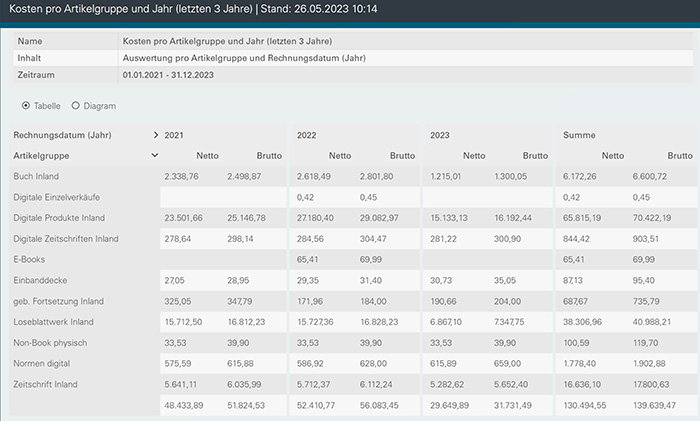Click the 2021 year column header
700x421 pixels.
[x=174, y=134]
